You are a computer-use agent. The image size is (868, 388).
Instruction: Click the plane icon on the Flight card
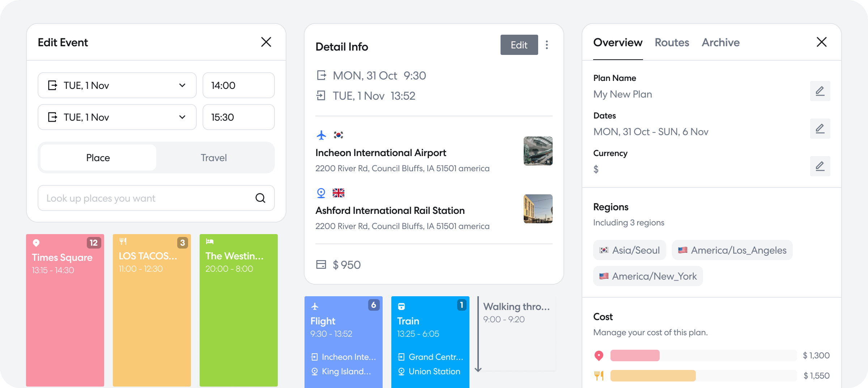pyautogui.click(x=315, y=306)
